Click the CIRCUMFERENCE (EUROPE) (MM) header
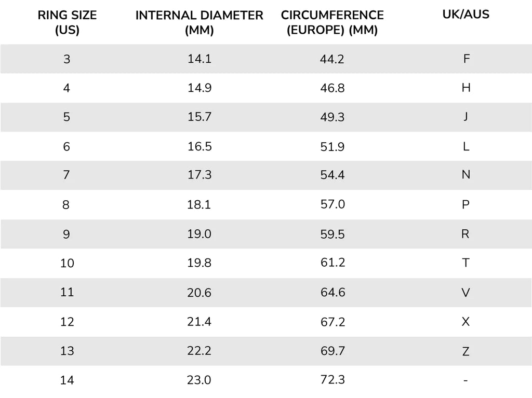The image size is (532, 398). (x=332, y=22)
